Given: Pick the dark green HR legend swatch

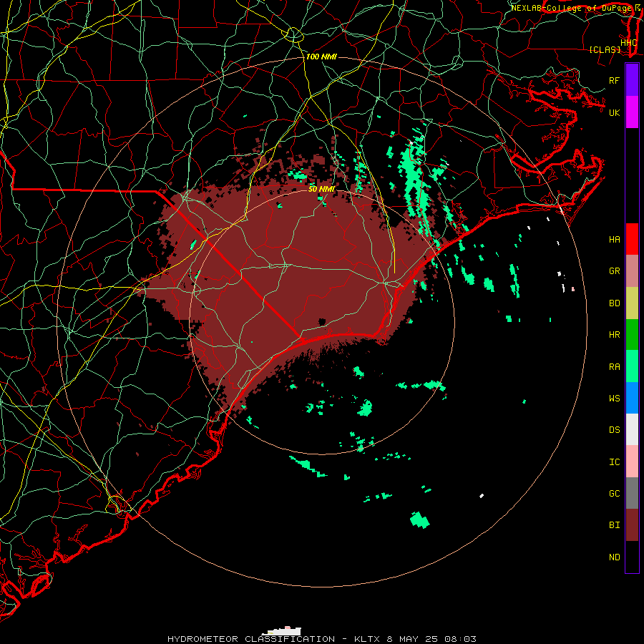Looking at the screenshot, I should tap(632, 334).
